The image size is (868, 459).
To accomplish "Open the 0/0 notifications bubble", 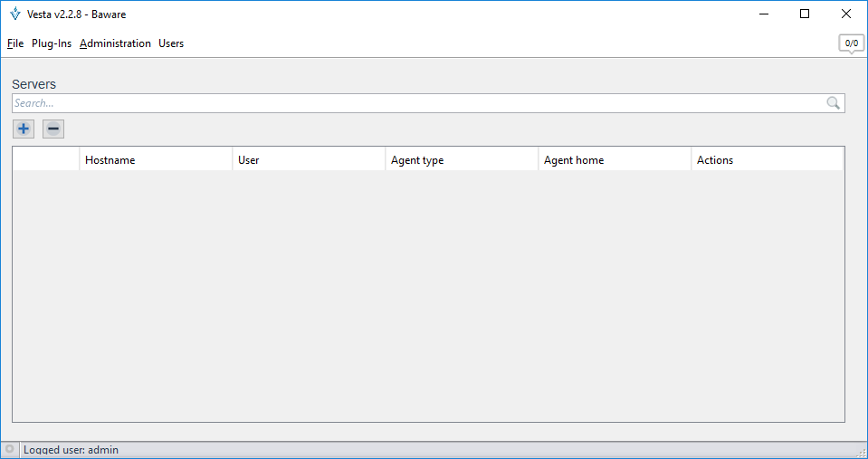I will pyautogui.click(x=851, y=43).
